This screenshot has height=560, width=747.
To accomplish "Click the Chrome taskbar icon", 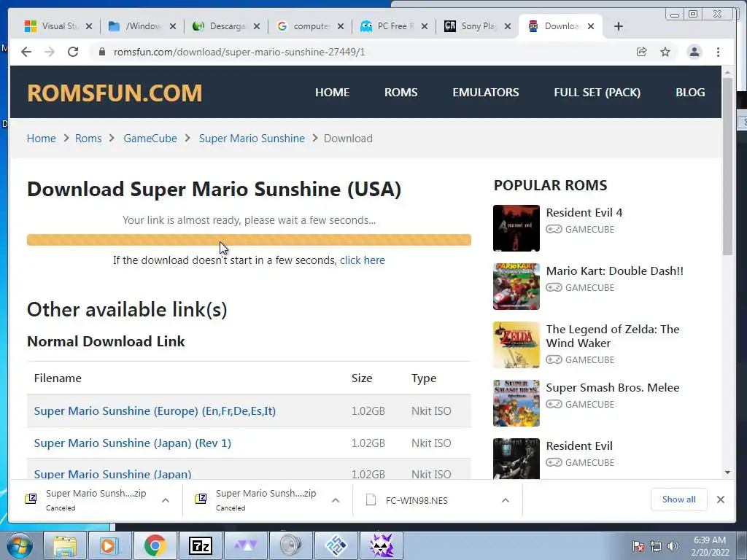I will [155, 545].
